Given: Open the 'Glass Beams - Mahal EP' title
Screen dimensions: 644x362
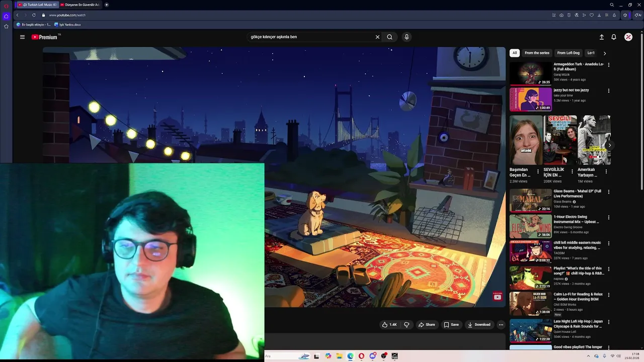Looking at the screenshot, I should 578,194.
